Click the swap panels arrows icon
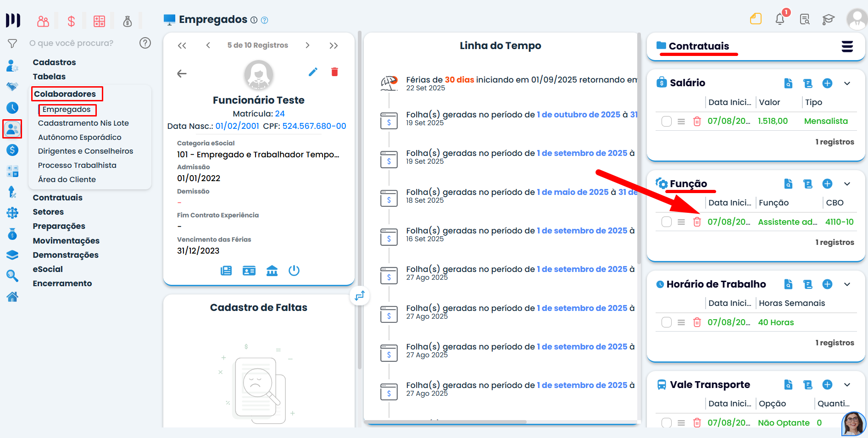This screenshot has height=438, width=868. (360, 296)
